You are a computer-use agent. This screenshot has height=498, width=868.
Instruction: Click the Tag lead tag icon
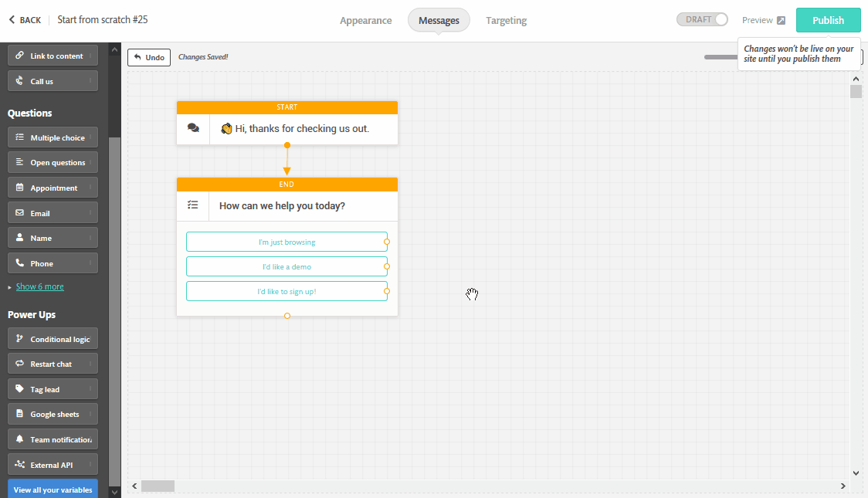coord(19,389)
